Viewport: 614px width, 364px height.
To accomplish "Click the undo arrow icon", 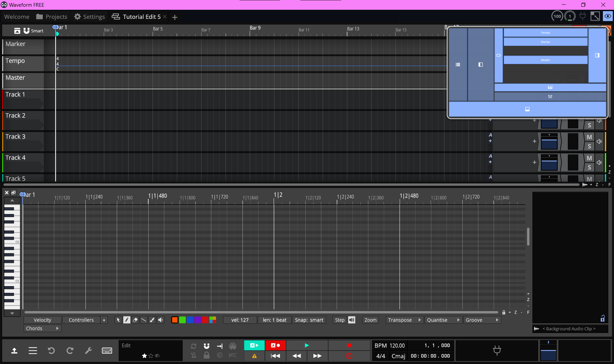I will (x=51, y=351).
